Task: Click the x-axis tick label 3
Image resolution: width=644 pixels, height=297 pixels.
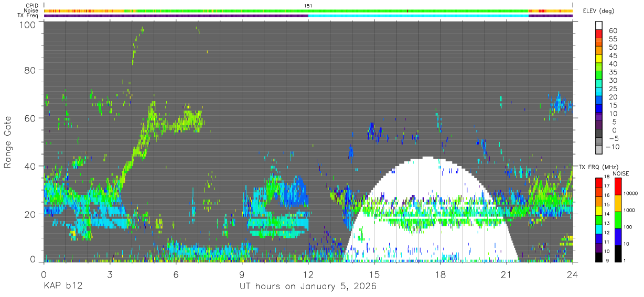Action: [110, 274]
